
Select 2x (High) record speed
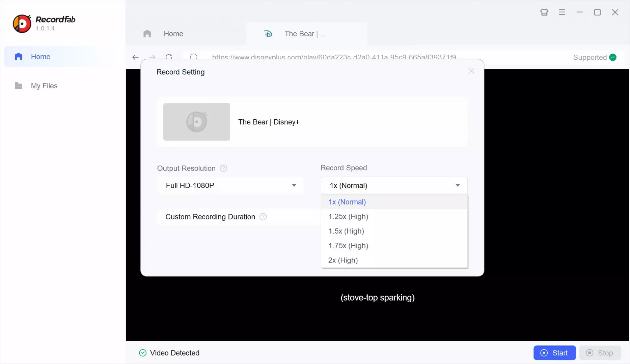pyautogui.click(x=394, y=260)
